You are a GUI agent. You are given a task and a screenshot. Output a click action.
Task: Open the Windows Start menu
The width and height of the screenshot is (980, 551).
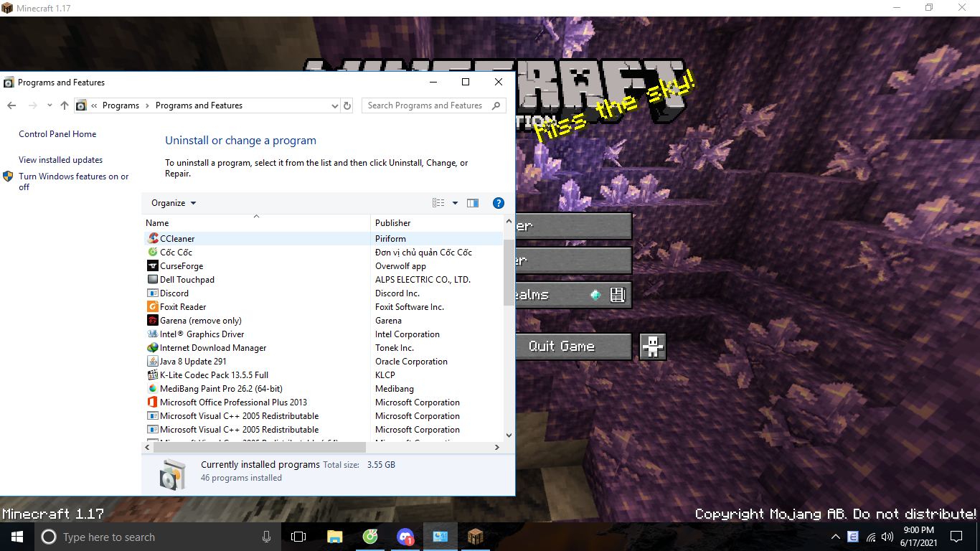17,537
